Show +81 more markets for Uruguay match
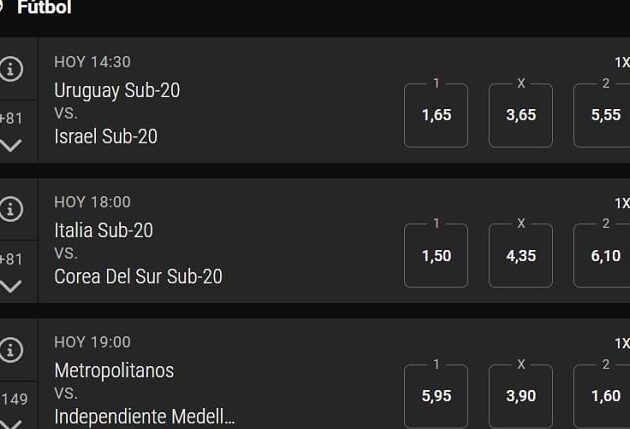Image resolution: width=630 pixels, height=429 pixels. (x=11, y=118)
